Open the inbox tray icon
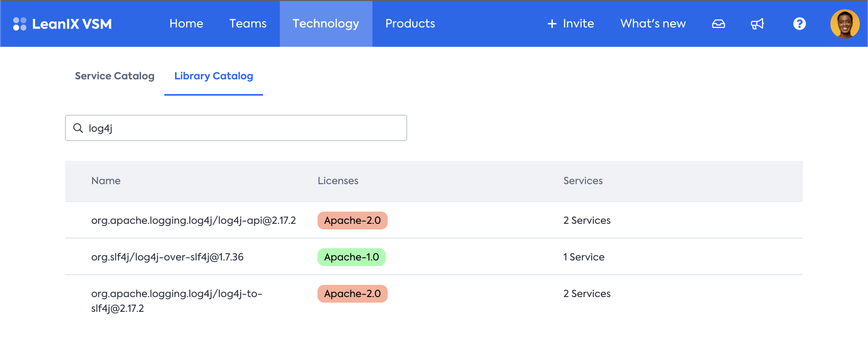 click(718, 24)
